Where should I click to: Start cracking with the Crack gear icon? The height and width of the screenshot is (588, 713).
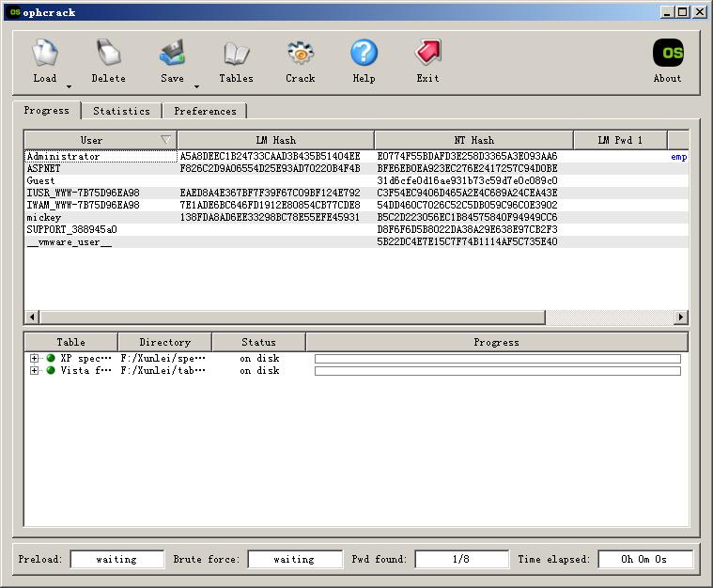tap(300, 53)
